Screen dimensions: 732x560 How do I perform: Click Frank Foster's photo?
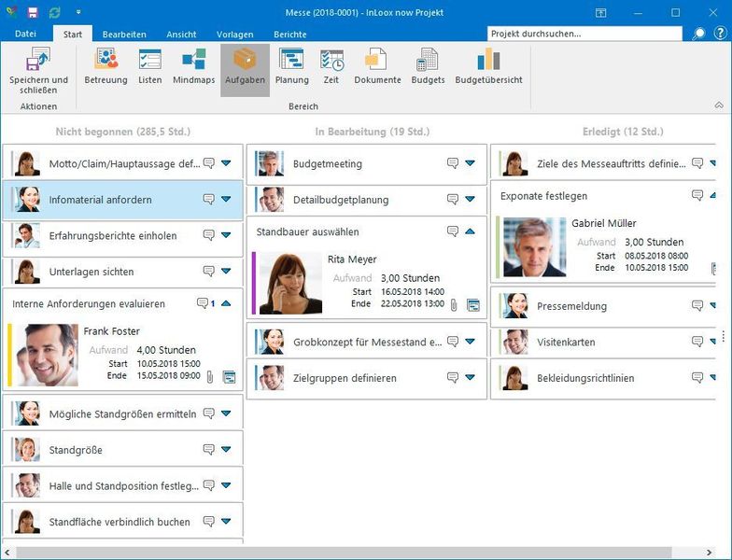47,355
